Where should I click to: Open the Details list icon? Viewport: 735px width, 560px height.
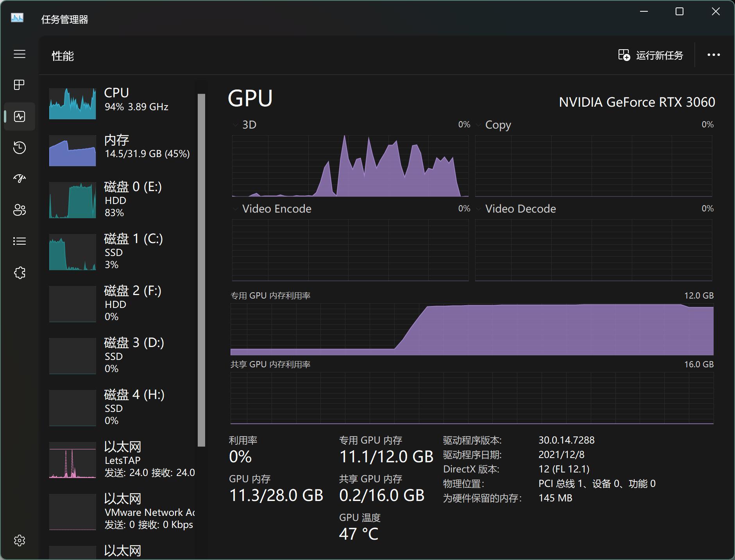coord(19,241)
